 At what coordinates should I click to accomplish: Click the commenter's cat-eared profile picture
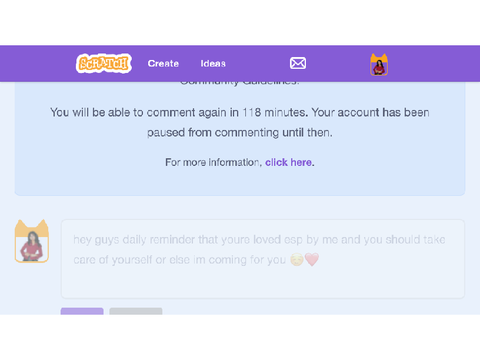tap(32, 241)
